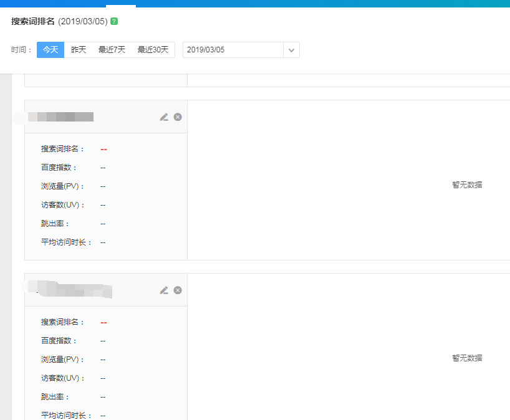Click 暂无数据 in the first chart area

coord(467,185)
